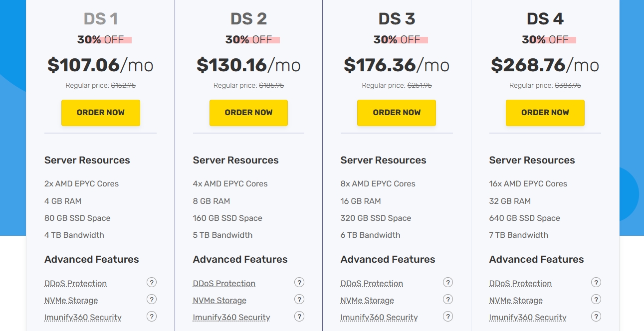Click Order Now under DS 3 price
Image resolution: width=644 pixels, height=331 pixels.
click(x=397, y=113)
